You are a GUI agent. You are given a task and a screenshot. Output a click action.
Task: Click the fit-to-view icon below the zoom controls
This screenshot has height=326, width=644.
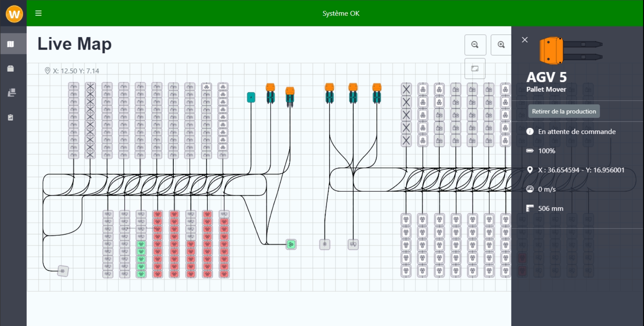[475, 68]
